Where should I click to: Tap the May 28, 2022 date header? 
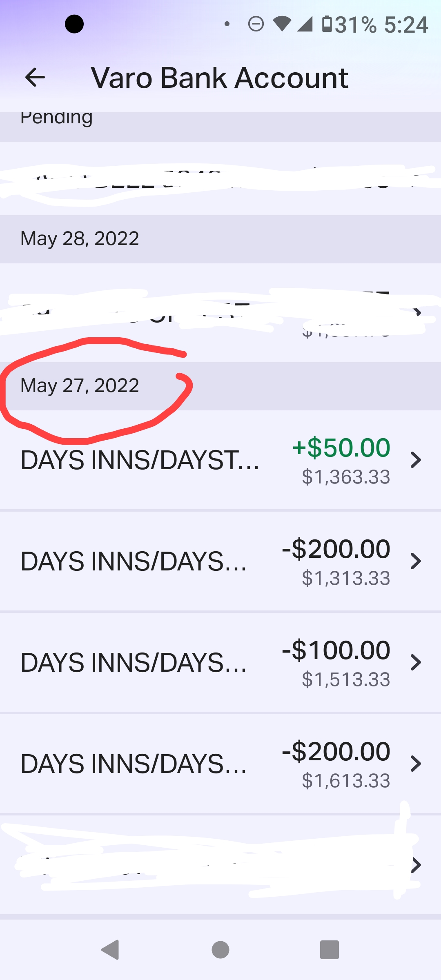click(x=80, y=238)
